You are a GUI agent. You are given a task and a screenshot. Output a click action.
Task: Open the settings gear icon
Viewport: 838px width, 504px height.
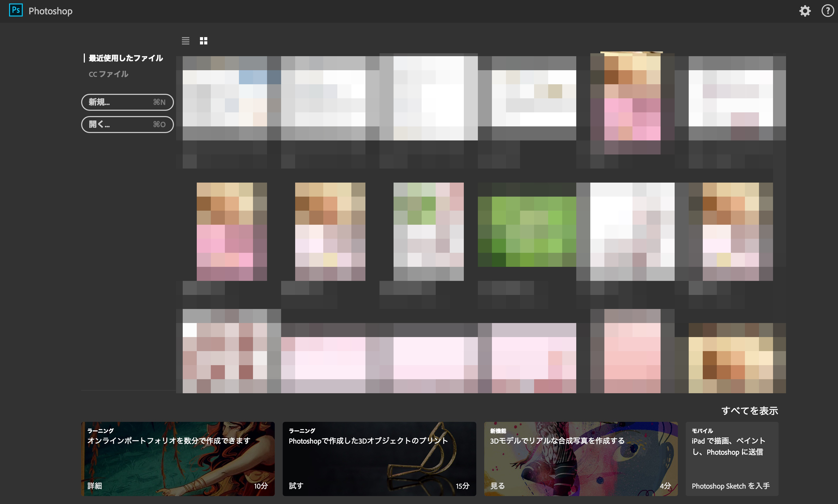coord(805,11)
